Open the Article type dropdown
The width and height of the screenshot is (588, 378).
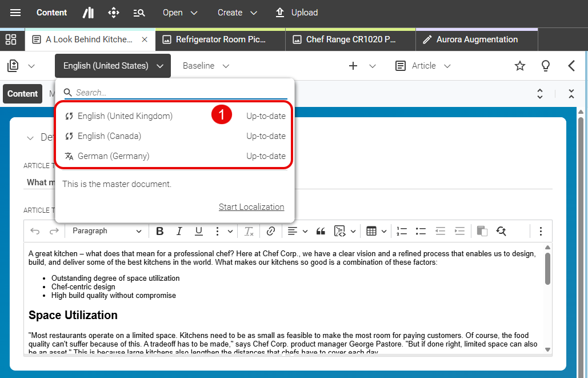tap(423, 66)
